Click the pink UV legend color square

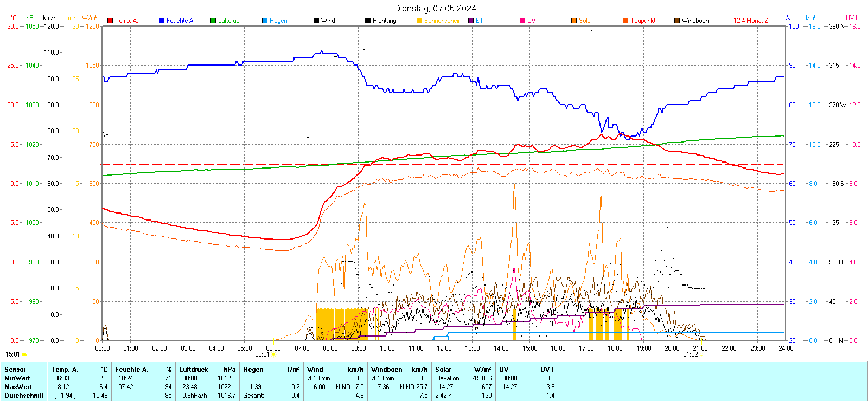pos(522,21)
